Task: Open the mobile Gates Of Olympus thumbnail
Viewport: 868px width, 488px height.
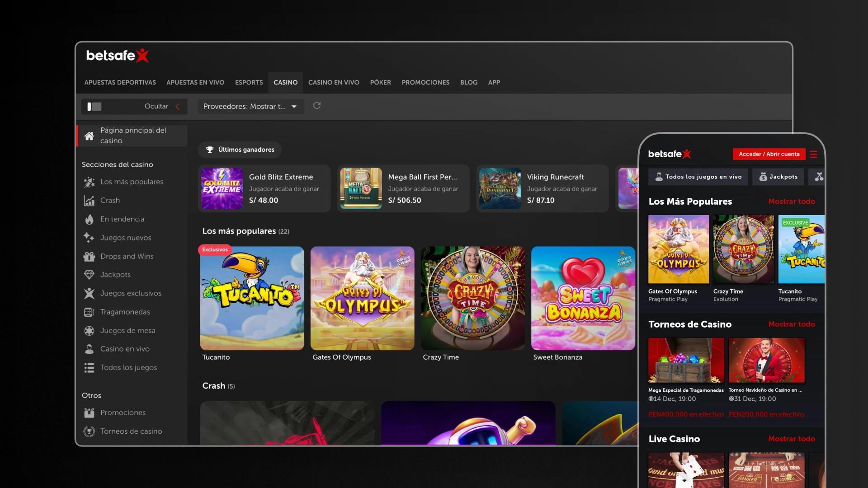Action: pos(679,249)
